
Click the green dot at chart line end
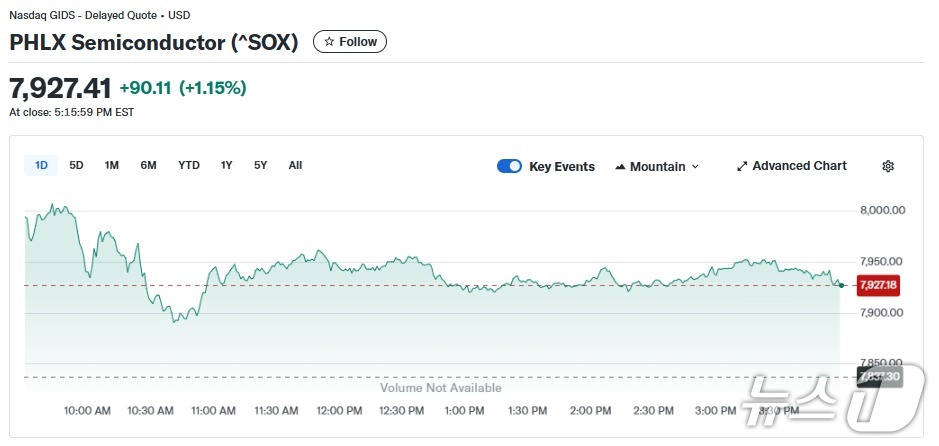(x=841, y=285)
